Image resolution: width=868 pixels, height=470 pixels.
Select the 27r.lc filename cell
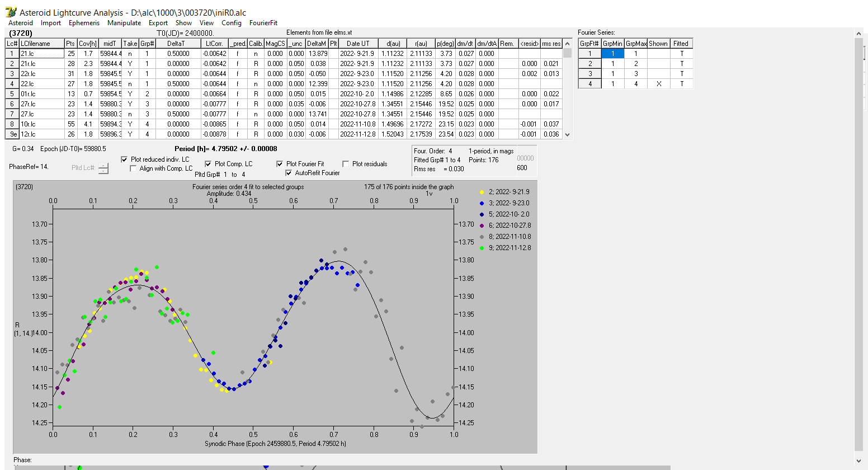click(x=41, y=104)
